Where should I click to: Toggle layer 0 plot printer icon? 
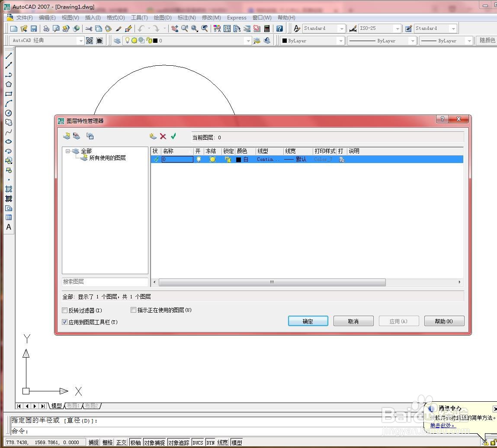(x=342, y=160)
